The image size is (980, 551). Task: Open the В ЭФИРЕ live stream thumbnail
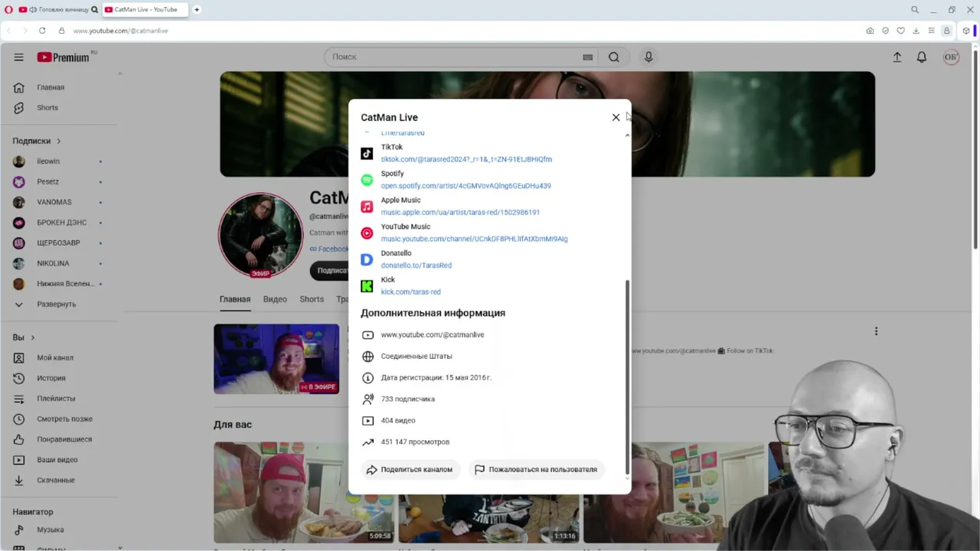pos(276,359)
